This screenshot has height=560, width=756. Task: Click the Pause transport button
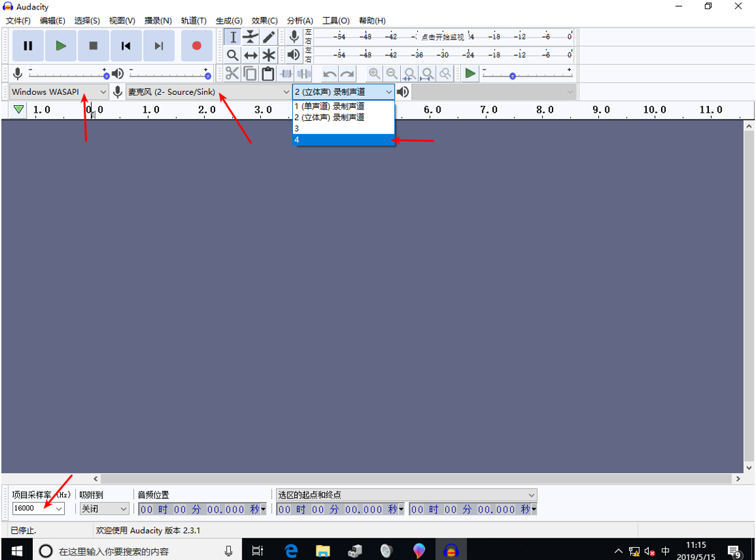pos(28,46)
